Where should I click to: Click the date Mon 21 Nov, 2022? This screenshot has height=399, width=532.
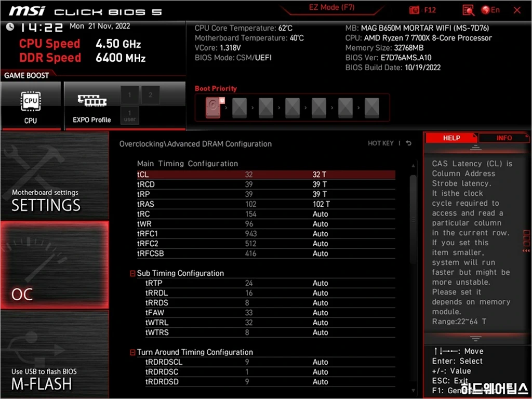(x=100, y=26)
